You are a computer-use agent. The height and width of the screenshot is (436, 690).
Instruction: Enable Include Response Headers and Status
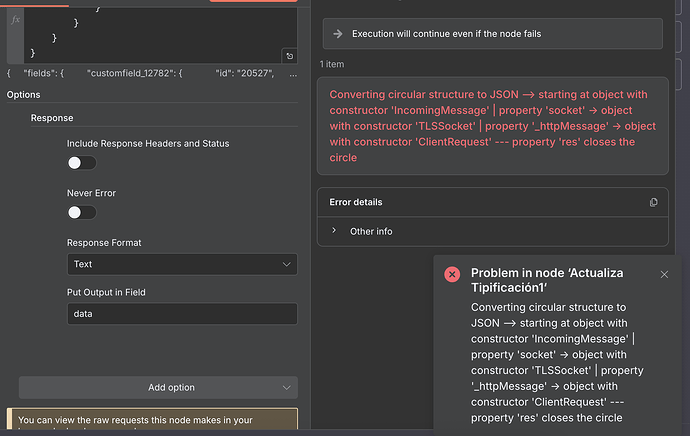(82, 163)
